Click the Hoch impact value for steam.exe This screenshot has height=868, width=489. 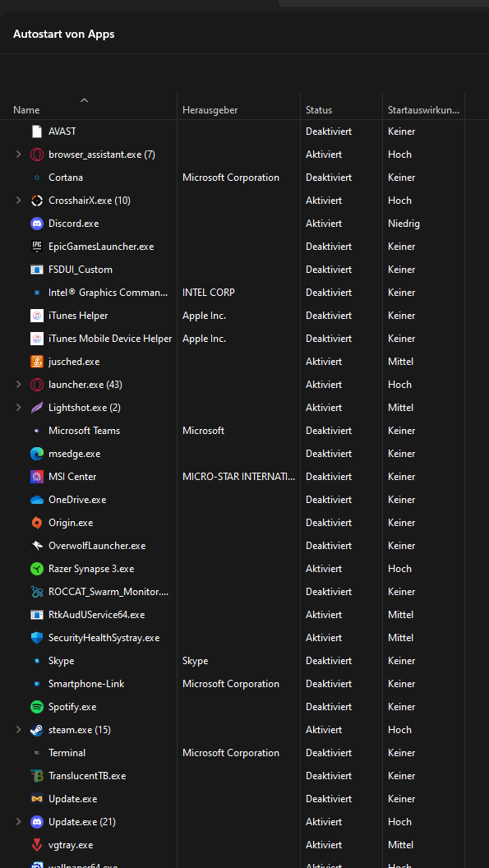point(400,730)
